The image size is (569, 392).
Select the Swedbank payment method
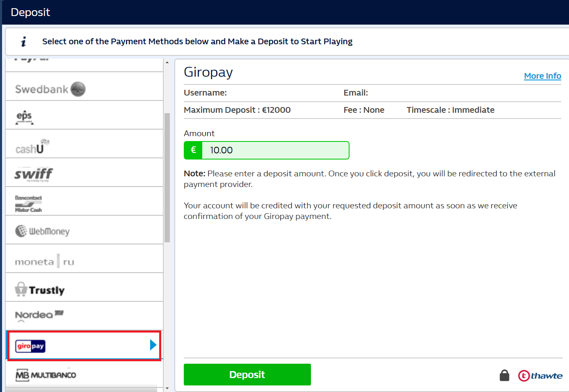pos(84,87)
